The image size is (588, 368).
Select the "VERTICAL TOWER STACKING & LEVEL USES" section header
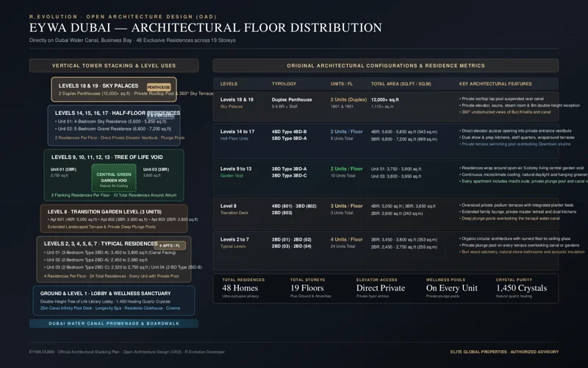[114, 66]
